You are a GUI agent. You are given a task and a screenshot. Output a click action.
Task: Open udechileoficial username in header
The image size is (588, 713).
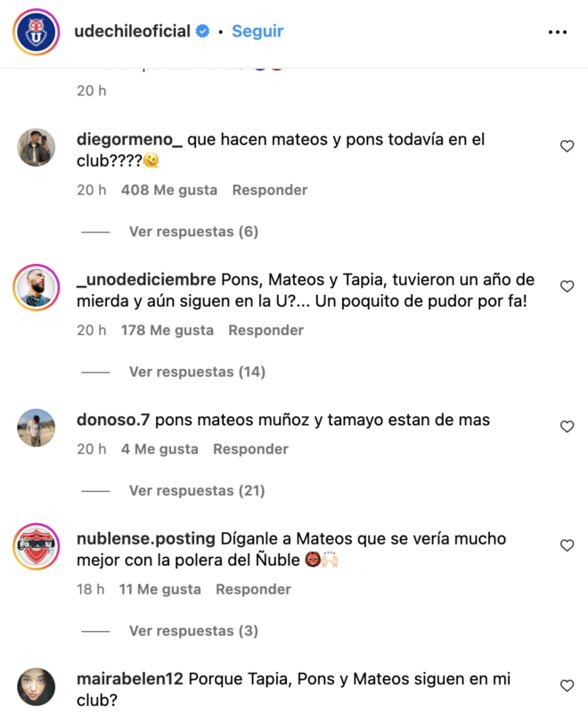[132, 31]
